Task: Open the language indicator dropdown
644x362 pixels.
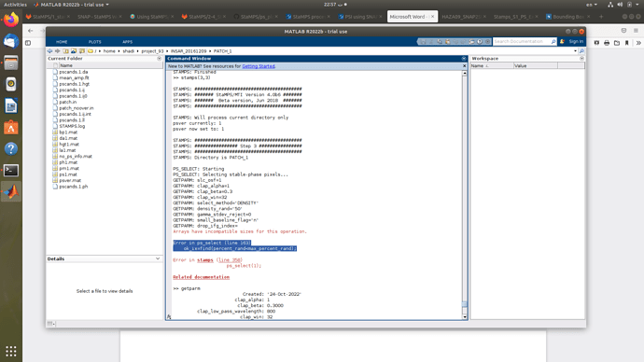Action: click(x=592, y=5)
